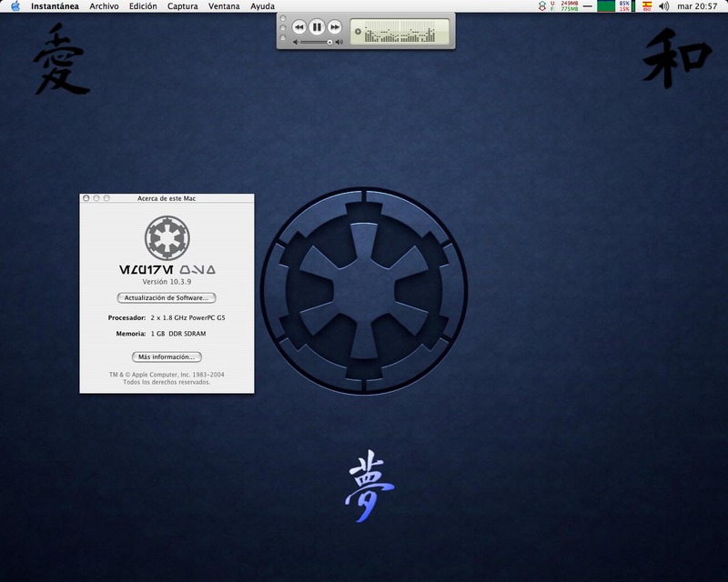
Task: Click Actualización de Software button
Action: (167, 298)
